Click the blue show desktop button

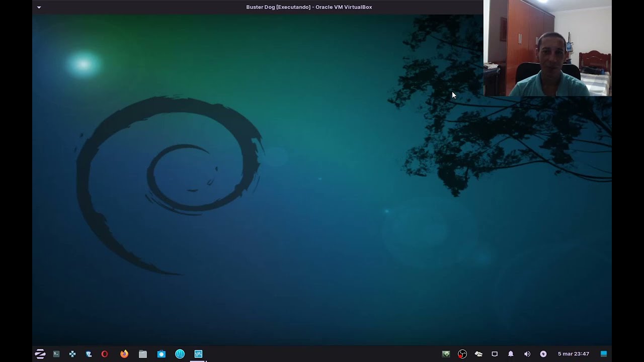point(604,354)
